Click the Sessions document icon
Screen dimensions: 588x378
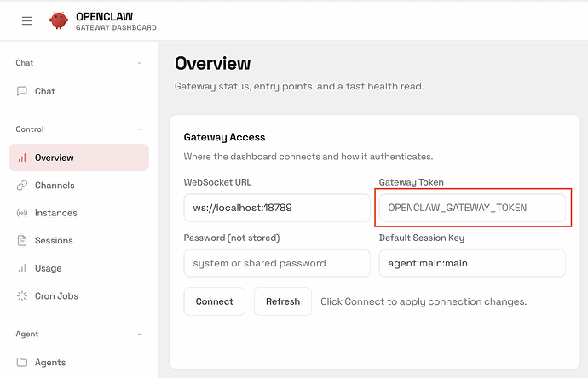tap(22, 241)
